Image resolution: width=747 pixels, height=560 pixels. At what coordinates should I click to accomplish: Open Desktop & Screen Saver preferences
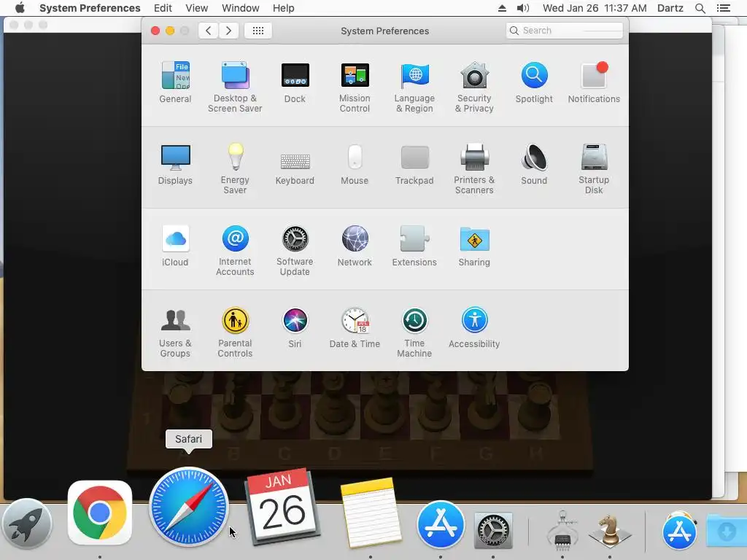(235, 87)
